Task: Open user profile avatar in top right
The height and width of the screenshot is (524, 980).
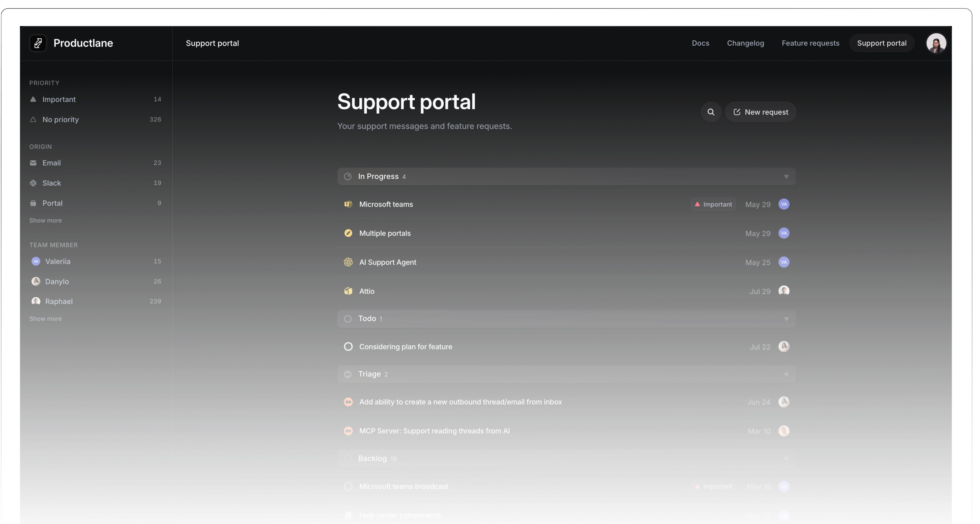Action: click(x=936, y=44)
